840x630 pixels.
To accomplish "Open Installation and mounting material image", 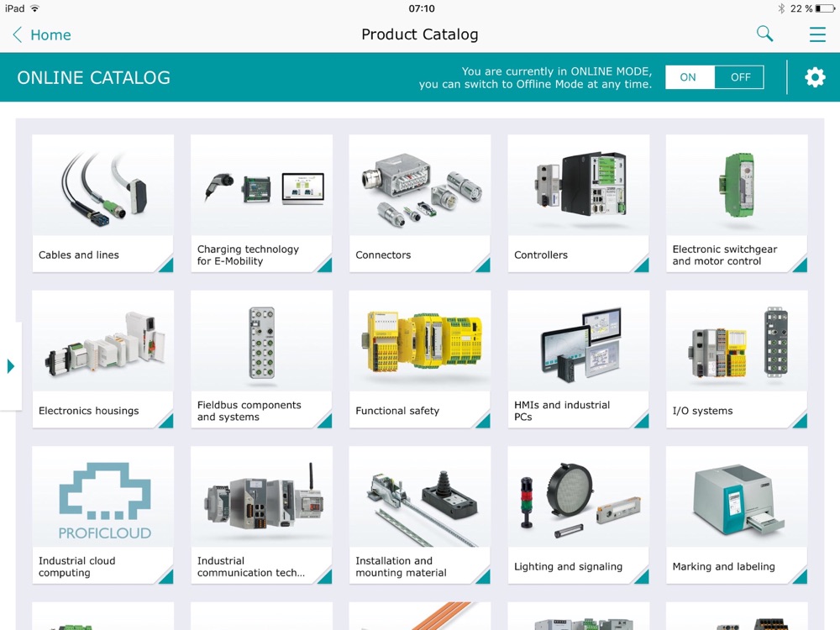I will (420, 496).
